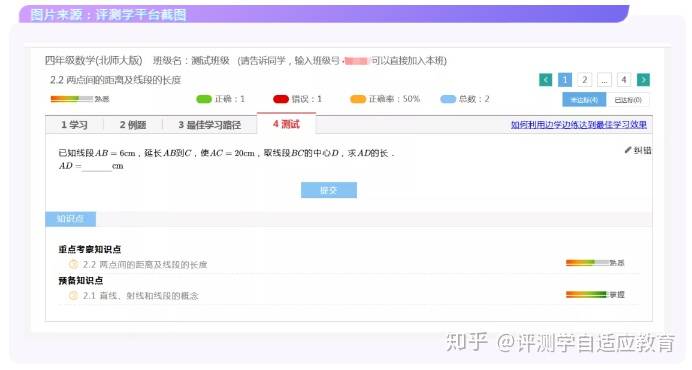Screen dimensions: 692x370
Task: Open page 4 in pagination
Action: [624, 80]
